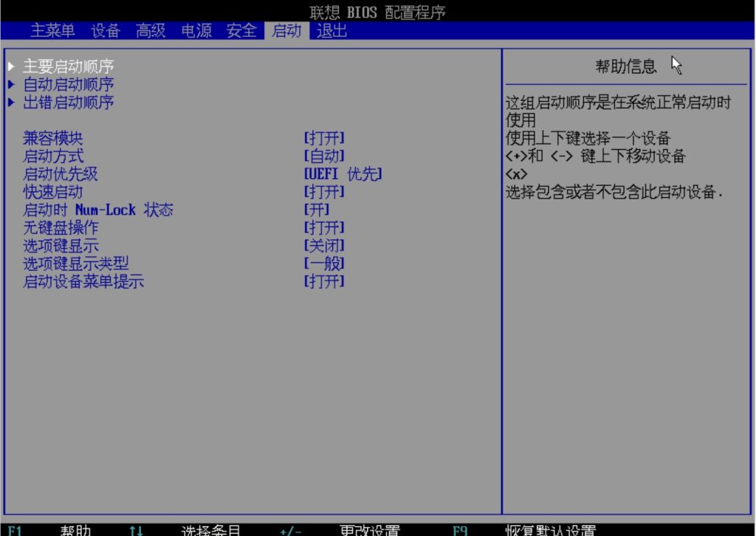Toggle 兼容模块 value [打开]

tap(324, 138)
